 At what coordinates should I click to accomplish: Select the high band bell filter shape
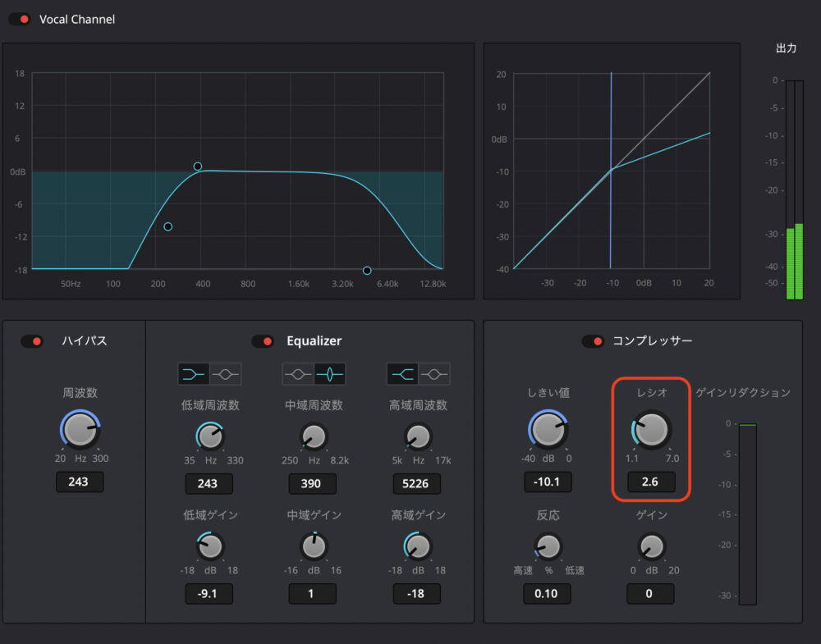coord(433,374)
